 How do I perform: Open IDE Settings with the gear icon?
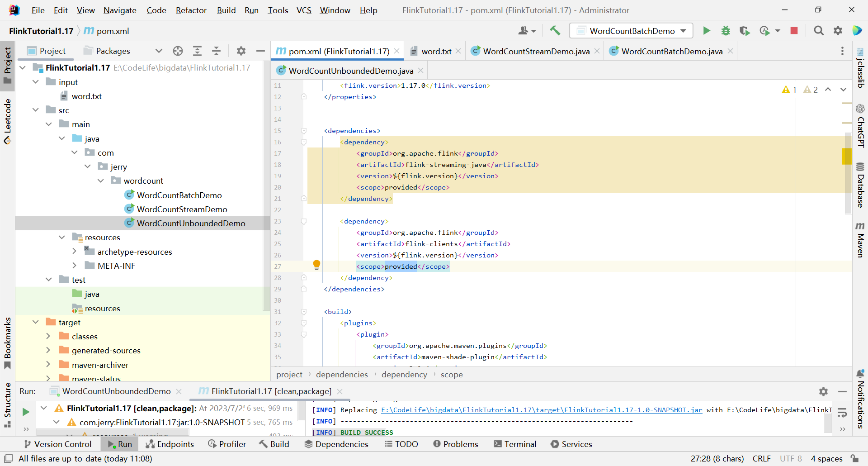[838, 31]
